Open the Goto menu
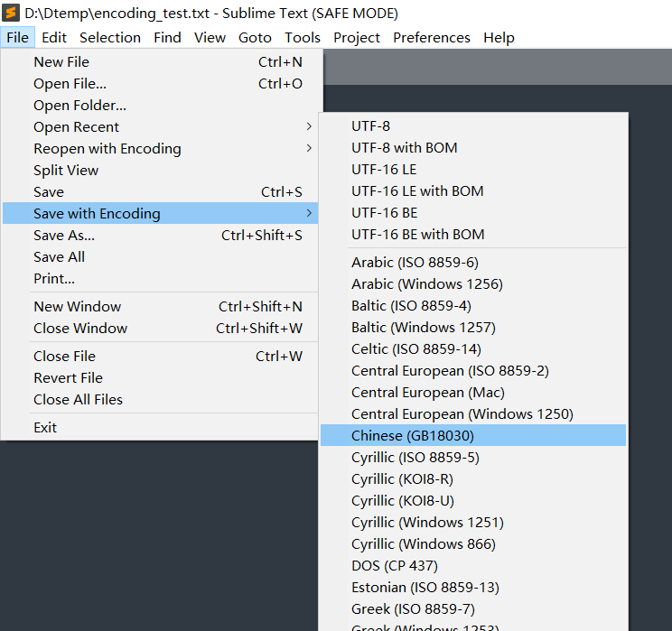Screen dimensions: 672x631 point(255,38)
